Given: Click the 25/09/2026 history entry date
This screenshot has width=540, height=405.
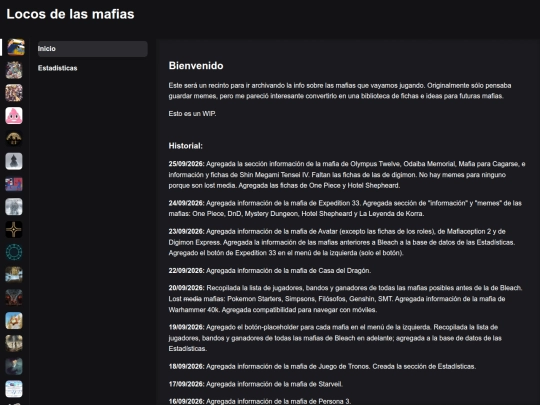Looking at the screenshot, I should (186, 164).
